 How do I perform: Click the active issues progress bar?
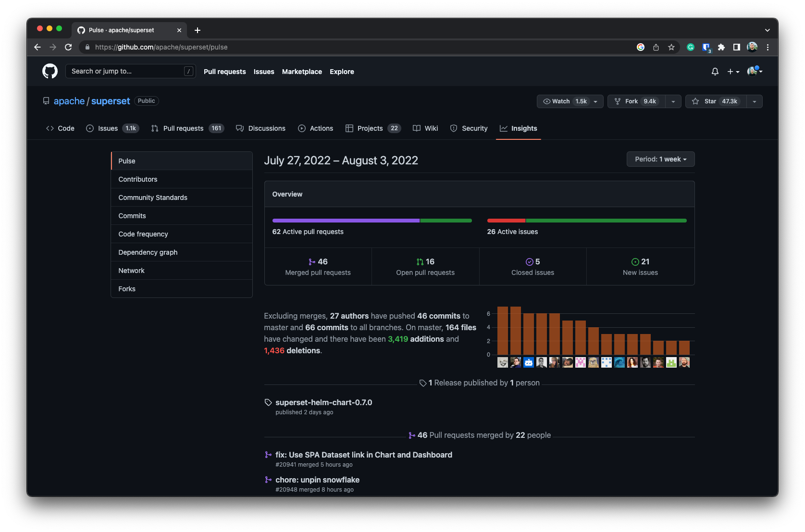pos(587,221)
